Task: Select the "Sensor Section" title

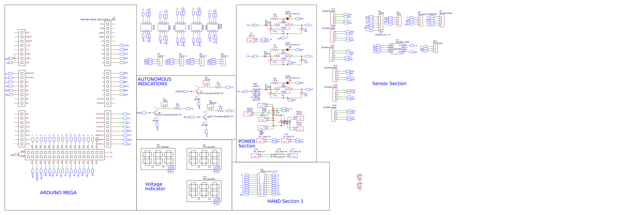Action: click(x=389, y=84)
